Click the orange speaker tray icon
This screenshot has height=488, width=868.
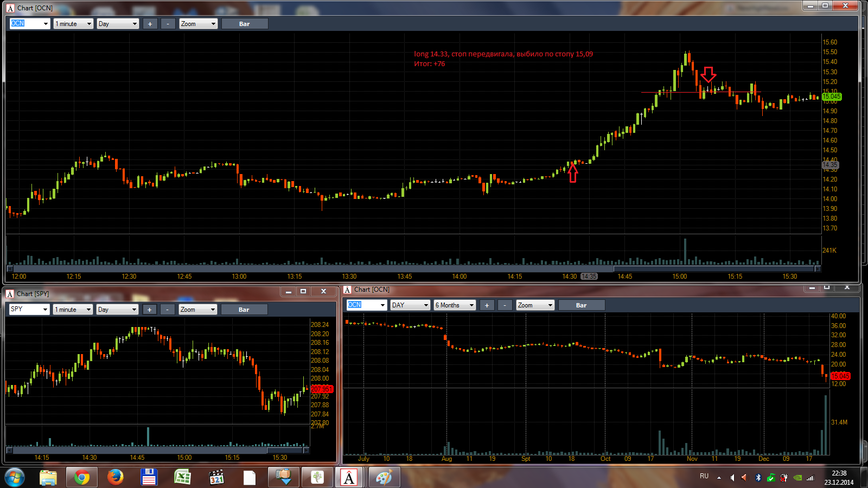pos(744,478)
